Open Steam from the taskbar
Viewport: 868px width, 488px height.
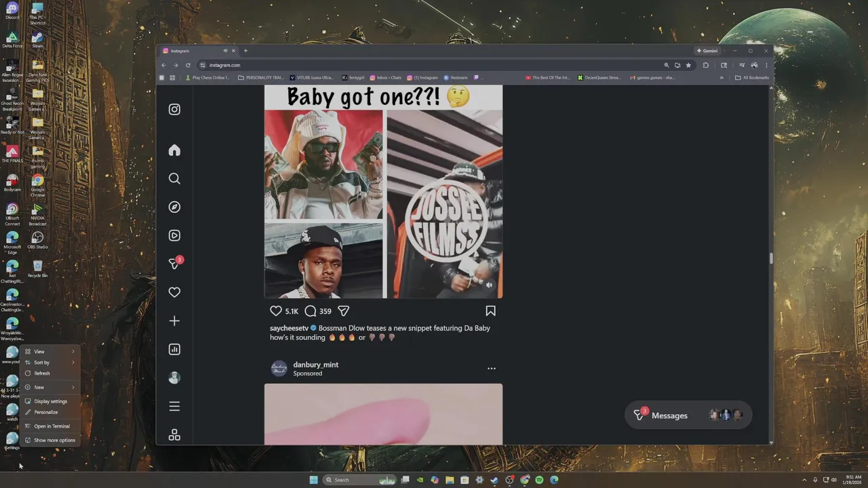(x=494, y=480)
